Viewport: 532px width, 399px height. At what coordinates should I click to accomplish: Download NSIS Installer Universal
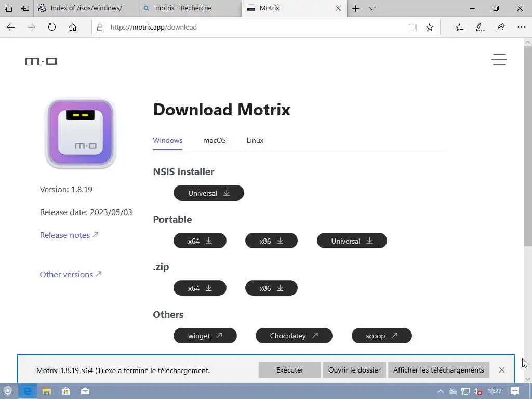209,193
